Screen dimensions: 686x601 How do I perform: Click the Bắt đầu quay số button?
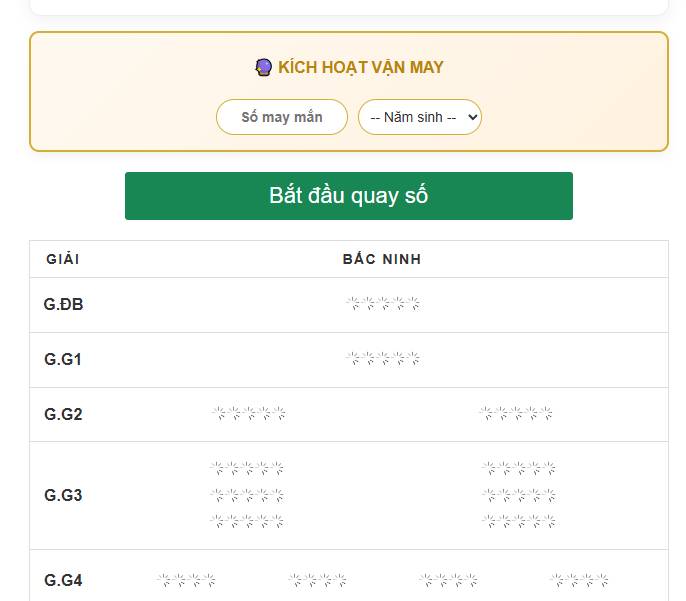[349, 196]
